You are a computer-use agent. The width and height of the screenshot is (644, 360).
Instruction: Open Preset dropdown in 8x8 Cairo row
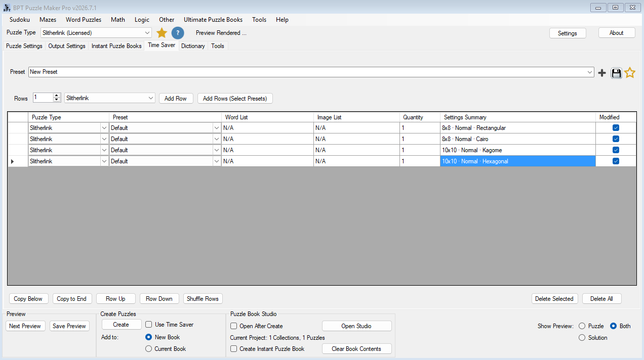[x=217, y=139]
